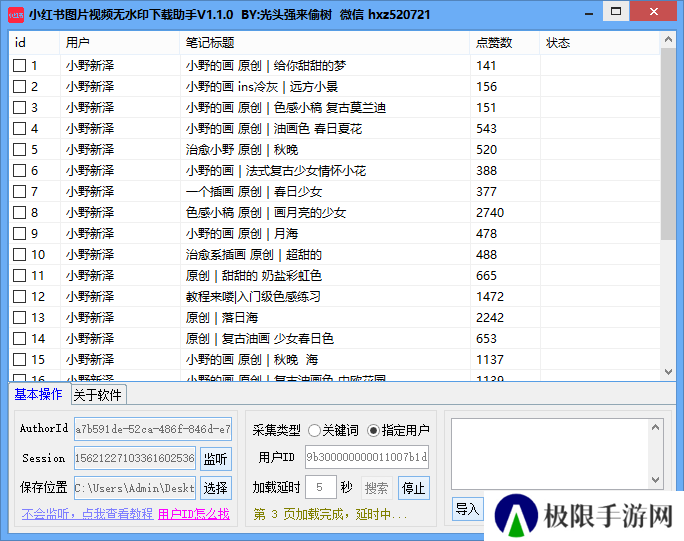Sort by the 用户 column header
The width and height of the screenshot is (684, 541).
[x=120, y=43]
